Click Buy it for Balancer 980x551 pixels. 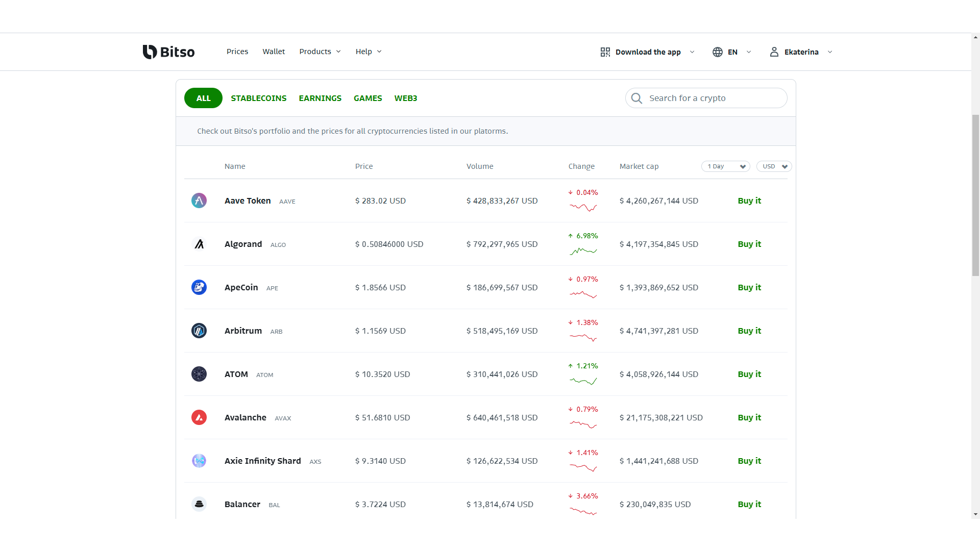pyautogui.click(x=749, y=504)
